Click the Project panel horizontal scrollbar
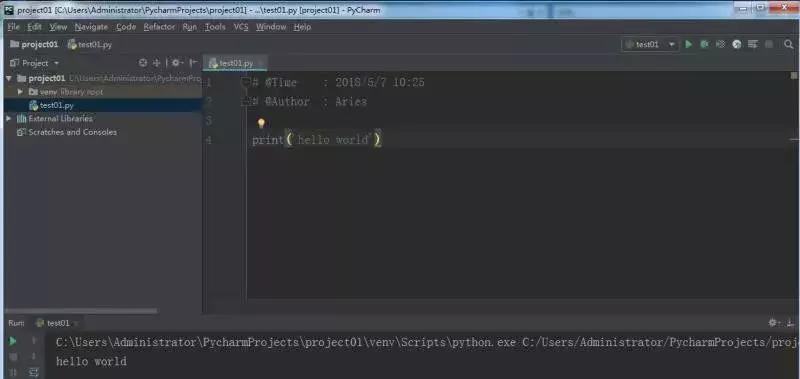The image size is (800, 379). pyautogui.click(x=81, y=311)
